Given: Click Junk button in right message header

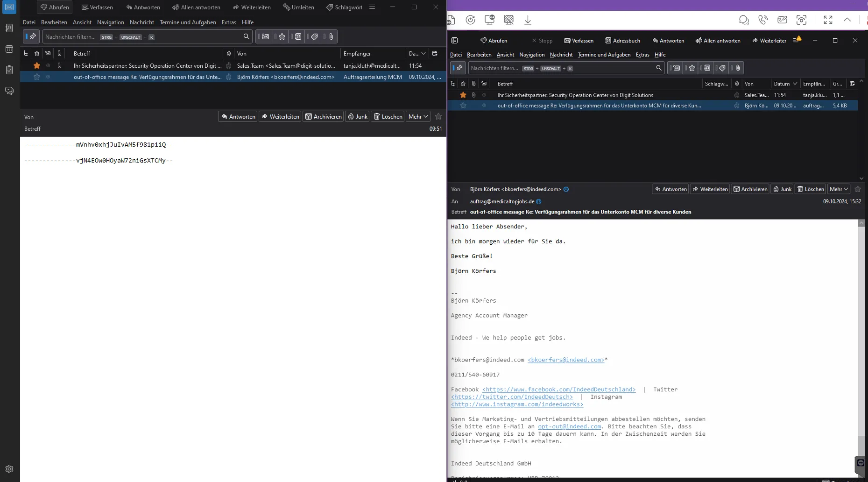Looking at the screenshot, I should (782, 189).
